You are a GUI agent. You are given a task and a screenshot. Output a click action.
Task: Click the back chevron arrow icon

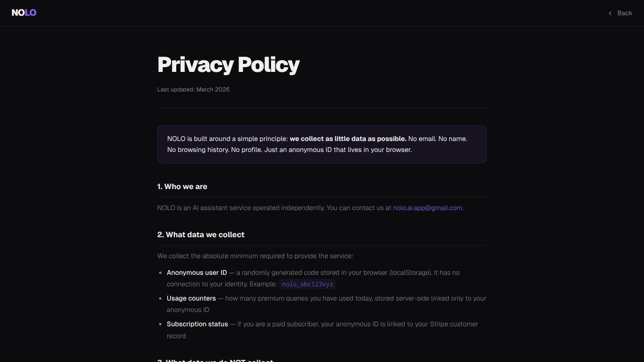610,13
